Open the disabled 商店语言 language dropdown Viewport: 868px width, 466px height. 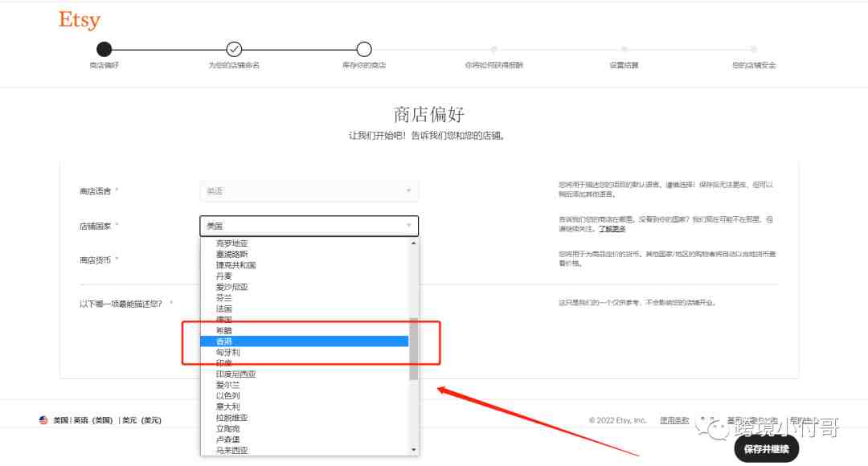[x=309, y=191]
